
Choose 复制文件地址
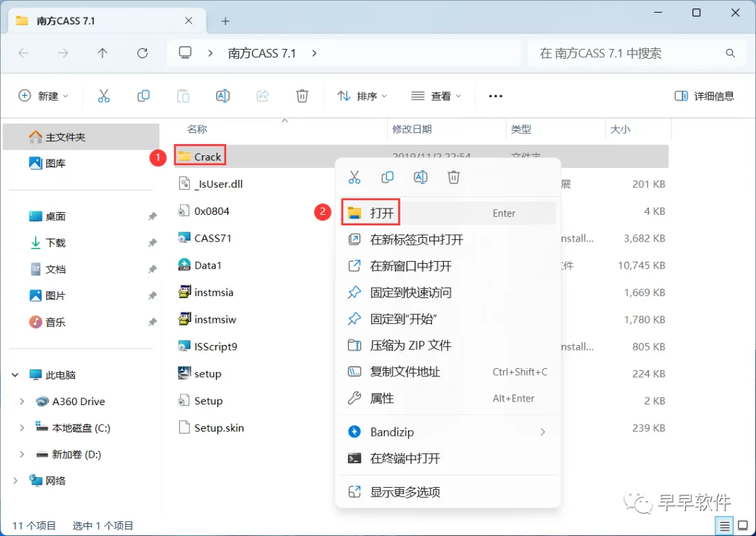pos(448,372)
